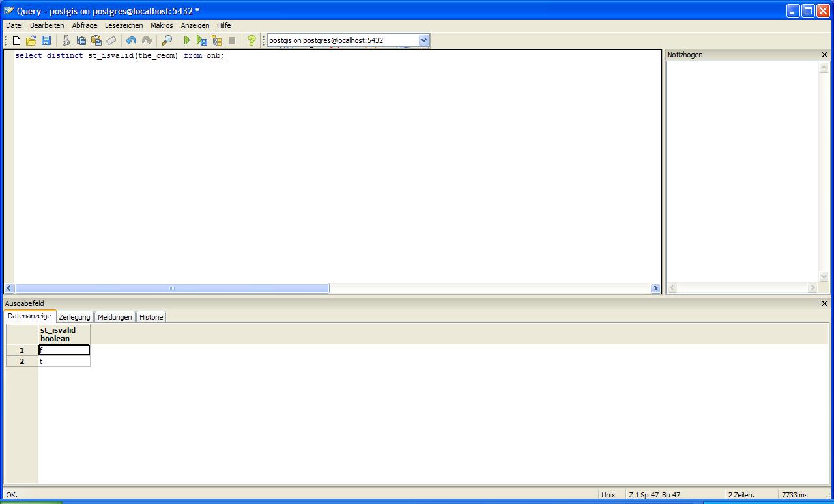Click the New file icon

16,40
